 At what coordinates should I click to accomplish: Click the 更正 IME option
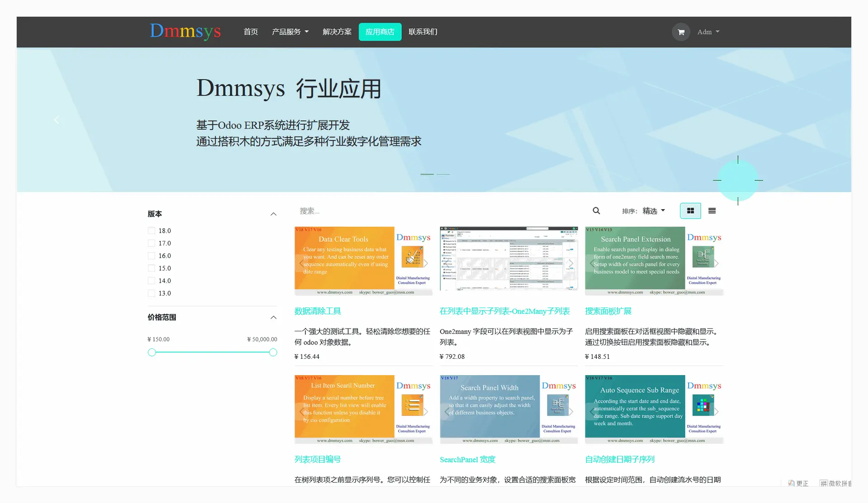(x=798, y=484)
